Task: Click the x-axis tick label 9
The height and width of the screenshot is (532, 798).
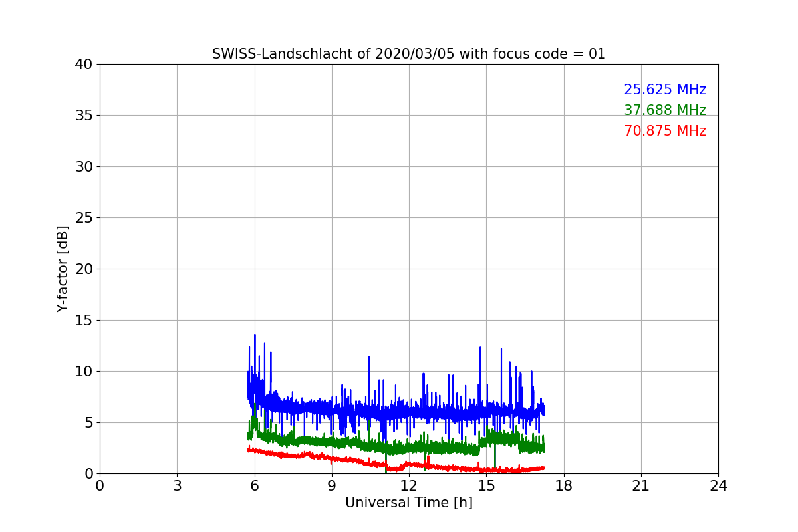Action: point(332,486)
